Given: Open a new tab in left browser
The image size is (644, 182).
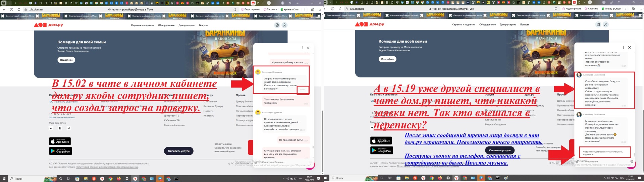Looking at the screenshot, I should (269, 3).
